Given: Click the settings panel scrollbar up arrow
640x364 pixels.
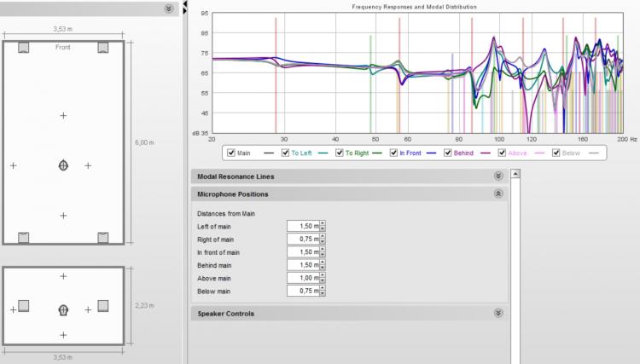Looking at the screenshot, I should [x=515, y=173].
